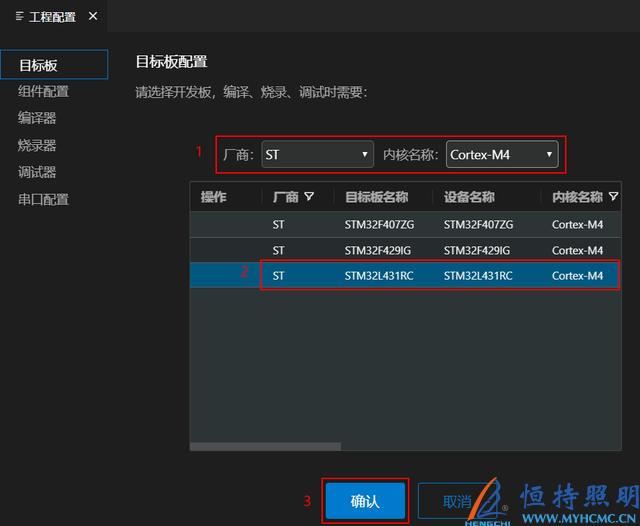Select the STM32L431RC board row
The width and height of the screenshot is (640, 526).
tap(405, 275)
